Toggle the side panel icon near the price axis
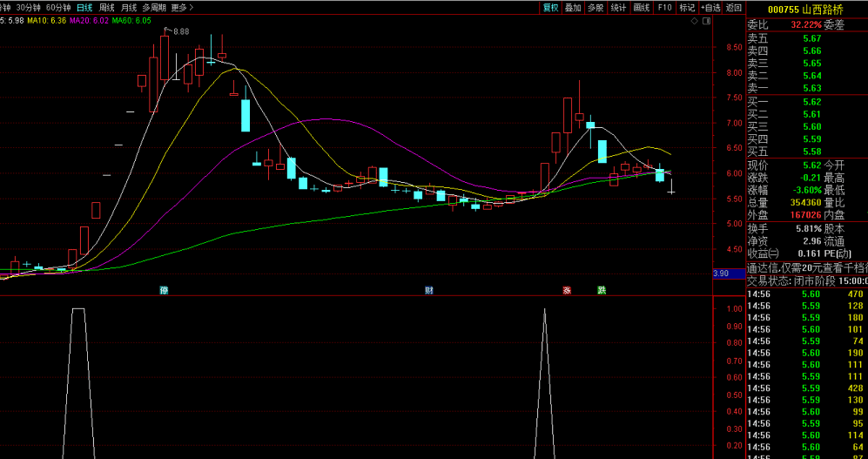The height and width of the screenshot is (459, 868). pyautogui.click(x=706, y=21)
